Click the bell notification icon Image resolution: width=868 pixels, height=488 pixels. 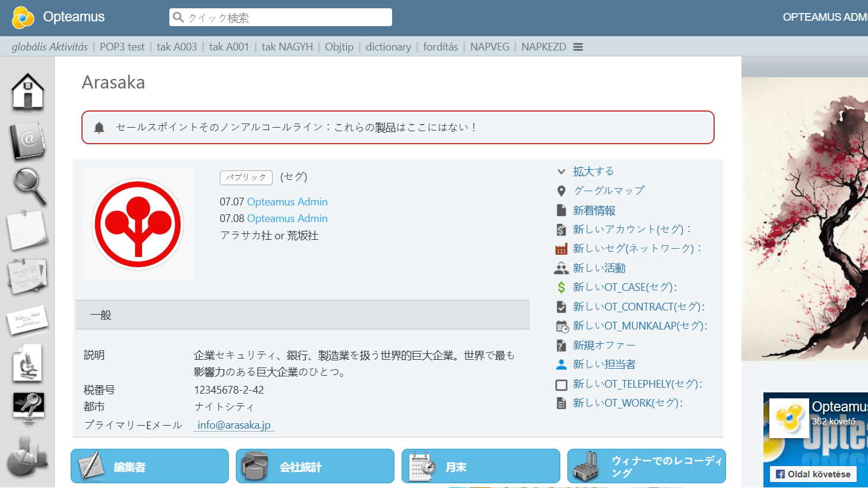99,128
